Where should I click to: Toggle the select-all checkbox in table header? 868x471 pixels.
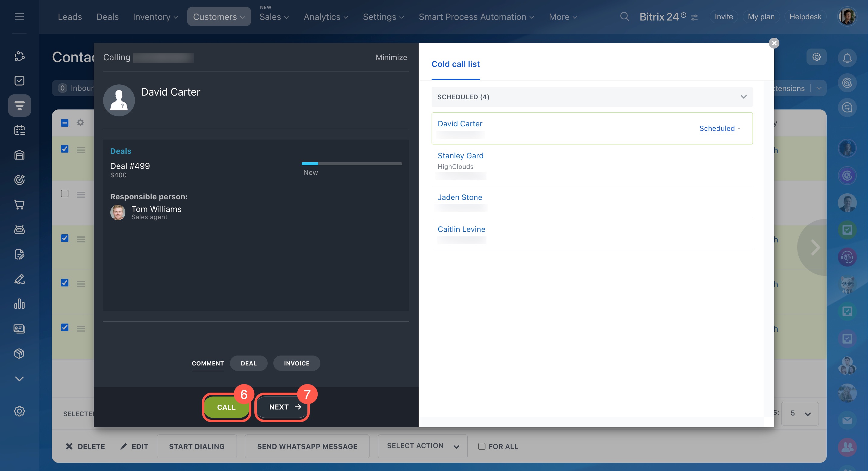[65, 123]
